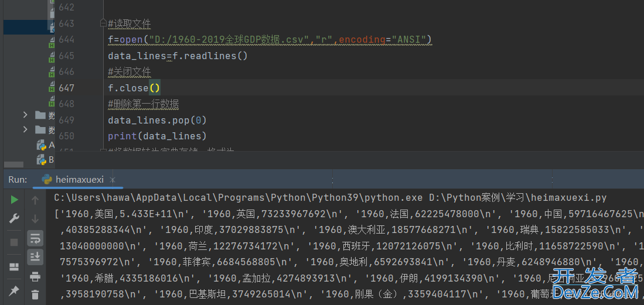Close the heimaxuexi run tab

[113, 180]
